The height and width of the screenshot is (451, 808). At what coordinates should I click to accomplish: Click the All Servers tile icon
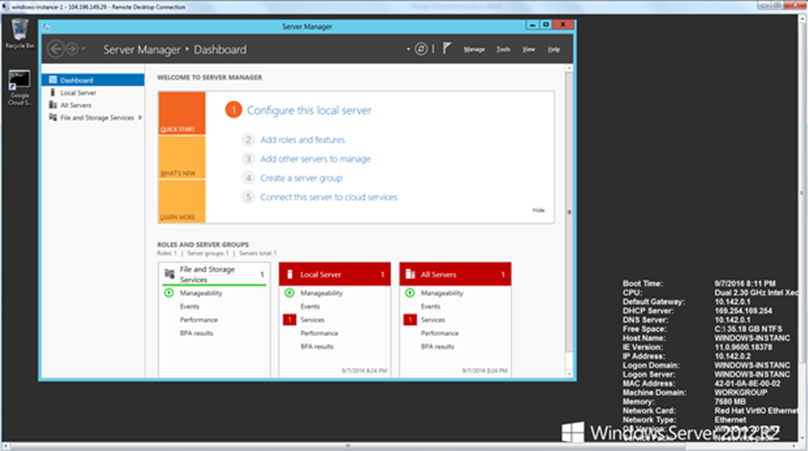pos(410,274)
